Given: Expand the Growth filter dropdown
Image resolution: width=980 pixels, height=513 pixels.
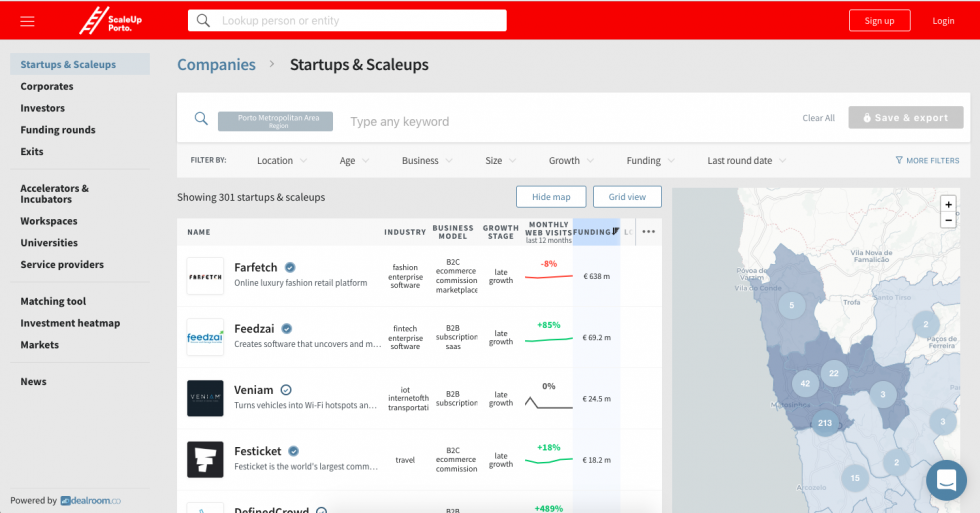Looking at the screenshot, I should 571,161.
